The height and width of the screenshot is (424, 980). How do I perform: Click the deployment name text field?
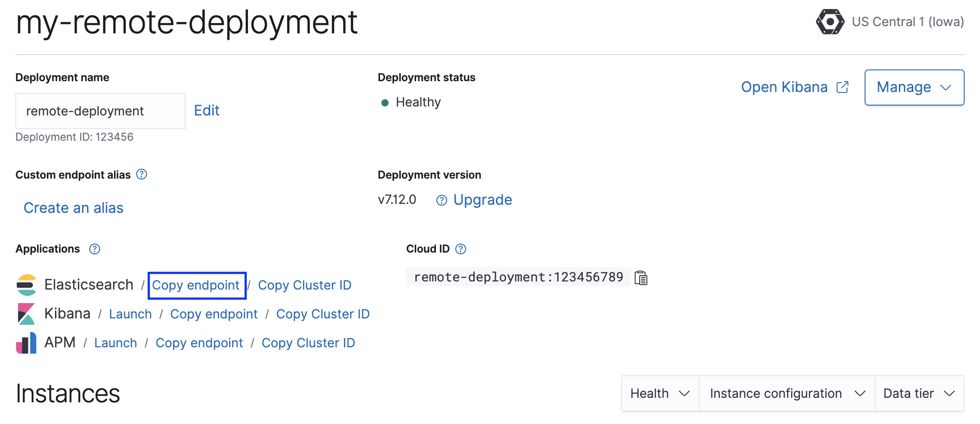100,111
